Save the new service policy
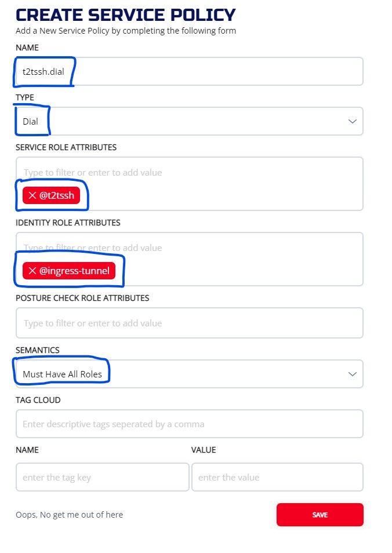392x553 pixels. pos(320,515)
